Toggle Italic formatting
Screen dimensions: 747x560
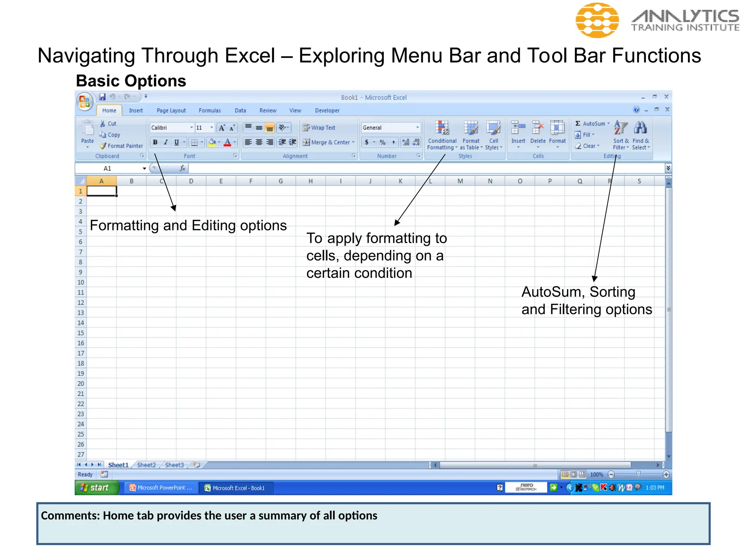(166, 142)
